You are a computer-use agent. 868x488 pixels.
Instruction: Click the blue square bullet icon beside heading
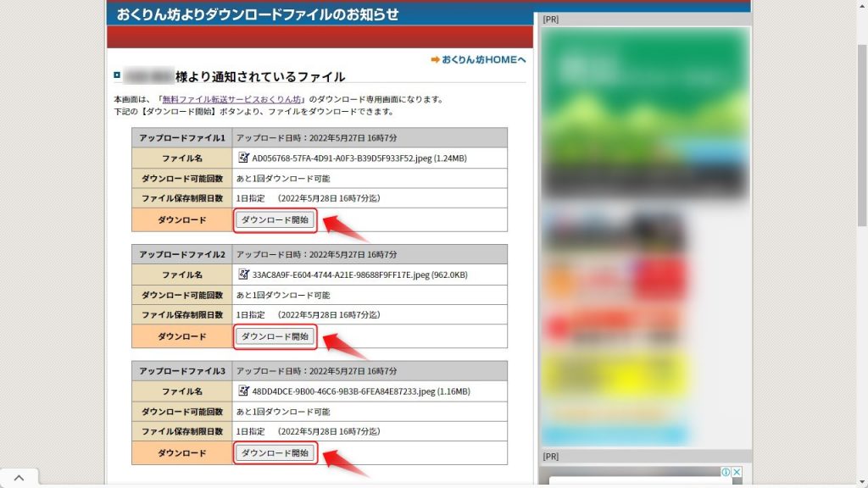point(117,75)
